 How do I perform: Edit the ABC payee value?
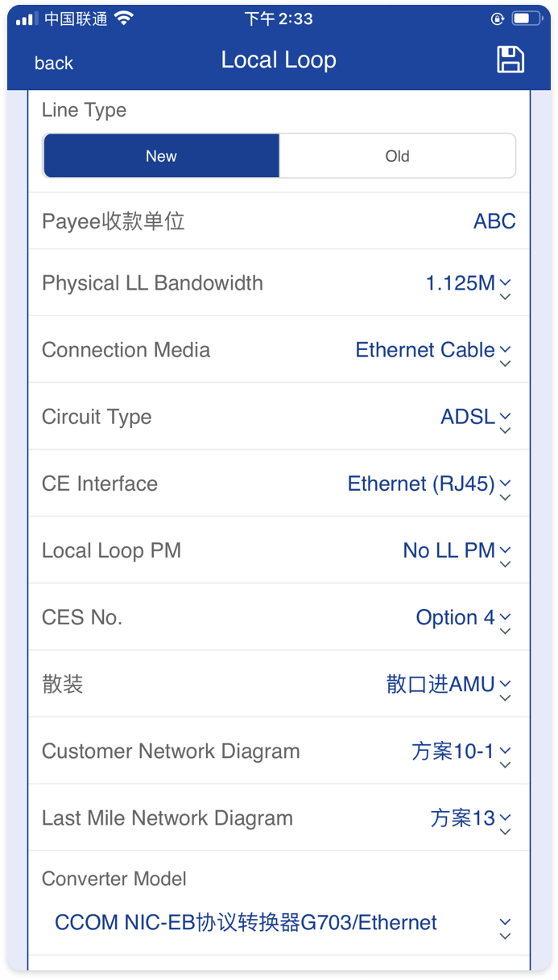point(494,221)
